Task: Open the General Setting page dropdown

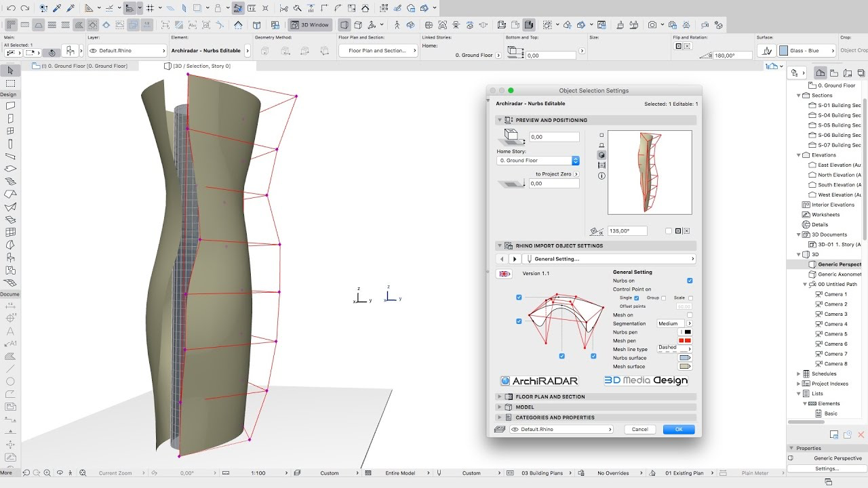Action: pos(608,259)
